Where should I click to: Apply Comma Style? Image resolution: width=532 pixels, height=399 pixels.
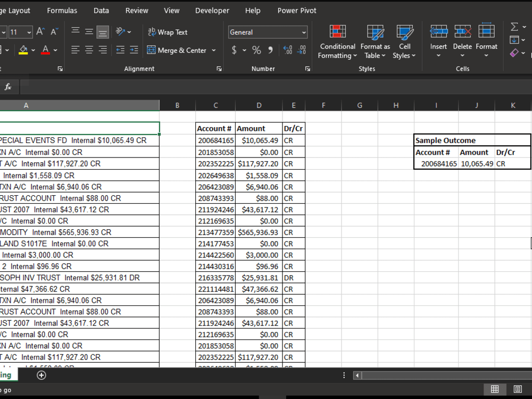click(x=270, y=50)
